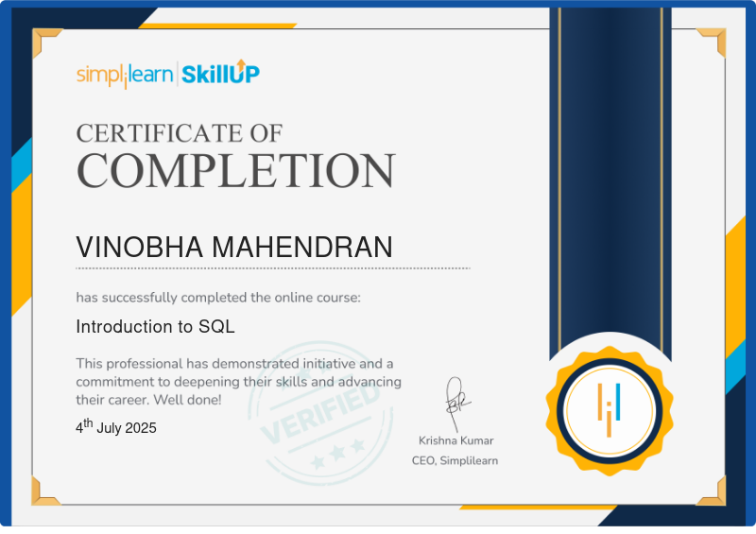Screen dimensions: 756x534
Task: Click the top-right gold corner ornament
Action: pyautogui.click(x=712, y=42)
